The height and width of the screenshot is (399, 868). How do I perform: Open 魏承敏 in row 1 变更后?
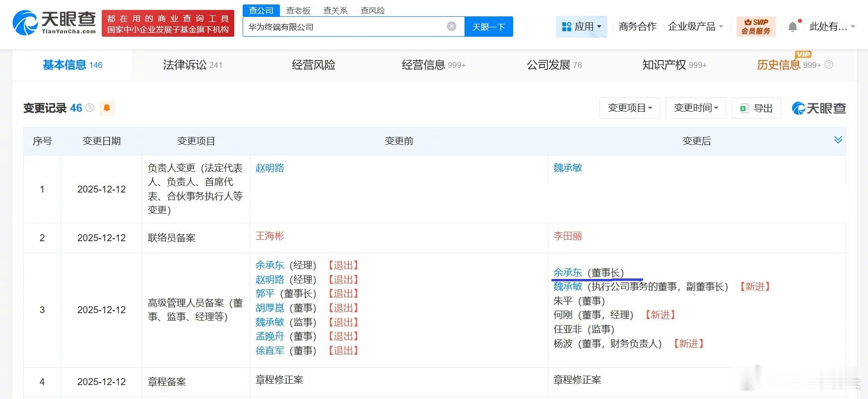(568, 168)
